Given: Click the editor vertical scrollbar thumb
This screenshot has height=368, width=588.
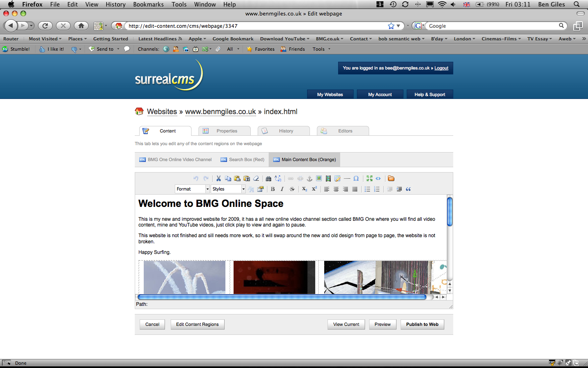Looking at the screenshot, I should (x=450, y=211).
